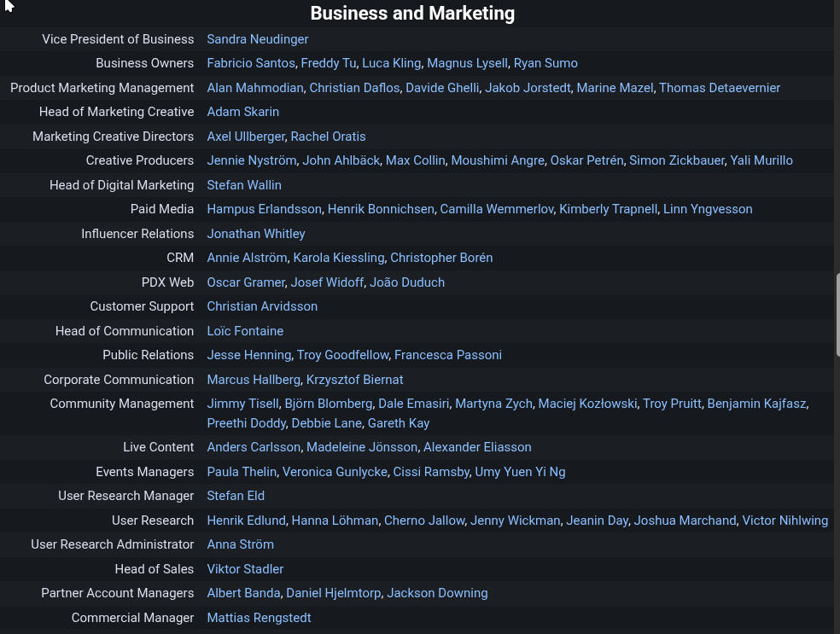Screen dimensions: 840x634
Task: Open Adam Skarin's profile
Action: (243, 112)
